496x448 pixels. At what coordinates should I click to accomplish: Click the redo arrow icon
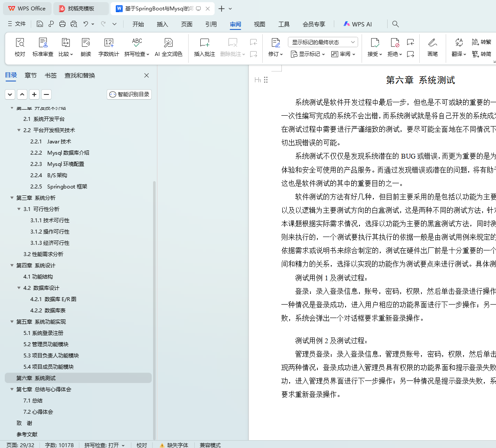pos(103,24)
